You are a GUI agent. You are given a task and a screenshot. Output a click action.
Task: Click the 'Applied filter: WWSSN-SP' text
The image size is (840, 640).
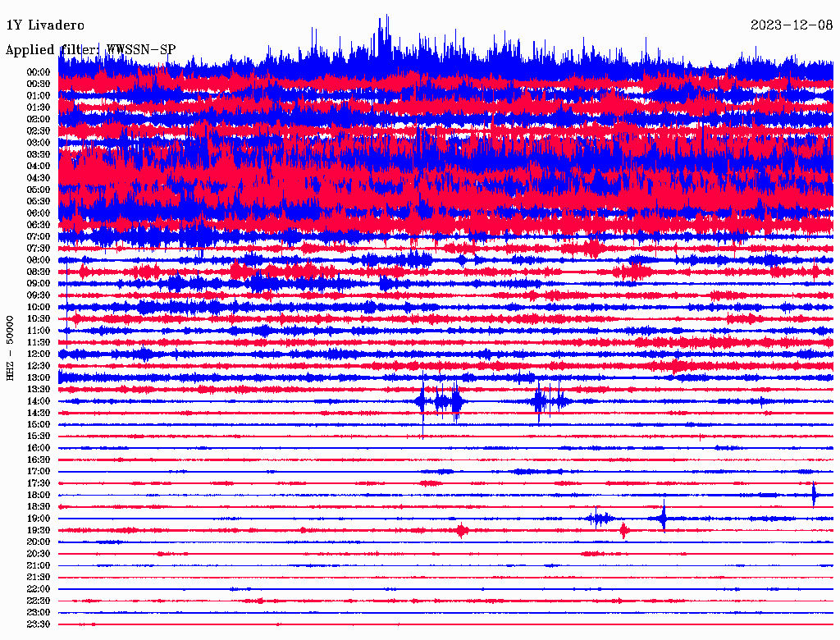tap(90, 50)
